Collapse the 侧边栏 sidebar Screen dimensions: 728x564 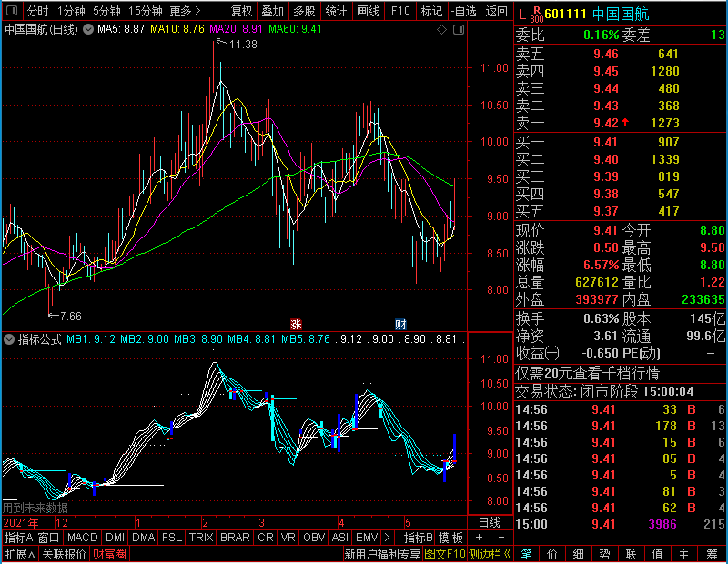pos(490,554)
